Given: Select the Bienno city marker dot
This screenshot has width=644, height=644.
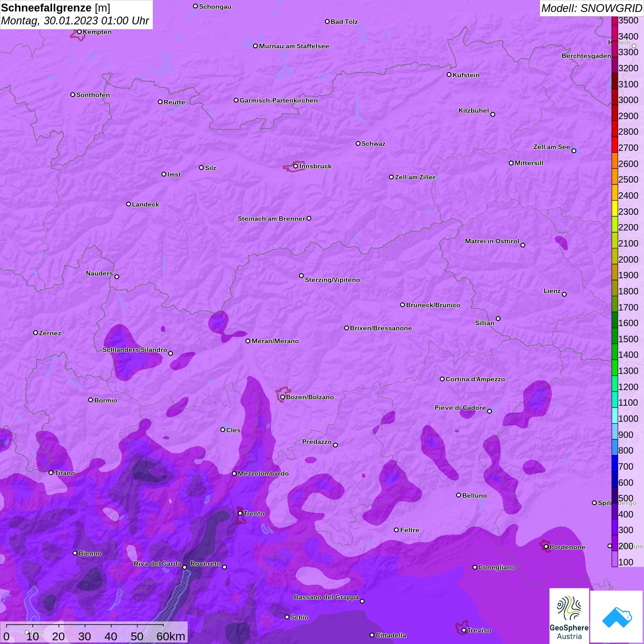Looking at the screenshot, I should coord(75,553).
